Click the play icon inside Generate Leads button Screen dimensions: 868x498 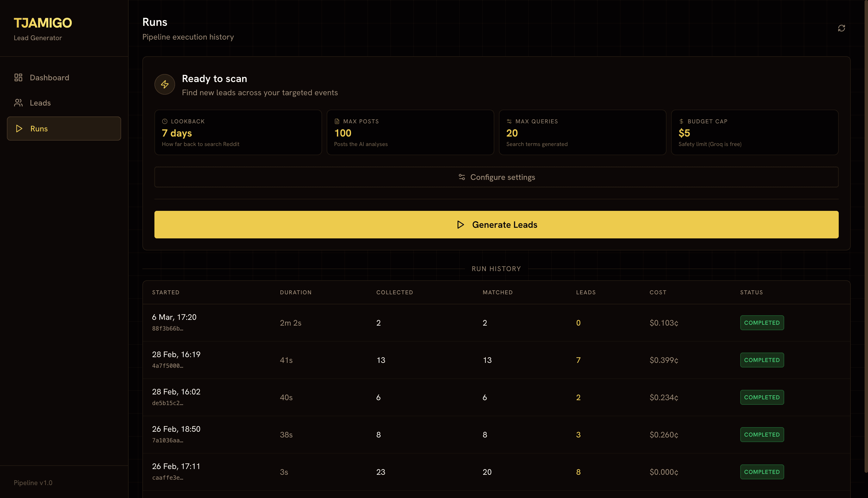(460, 225)
